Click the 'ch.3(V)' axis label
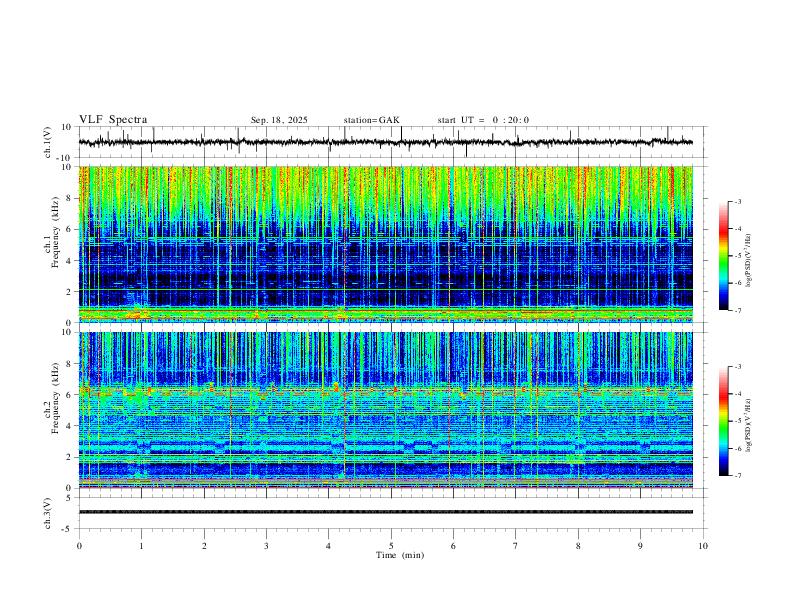This screenshot has width=792, height=612. 48,513
